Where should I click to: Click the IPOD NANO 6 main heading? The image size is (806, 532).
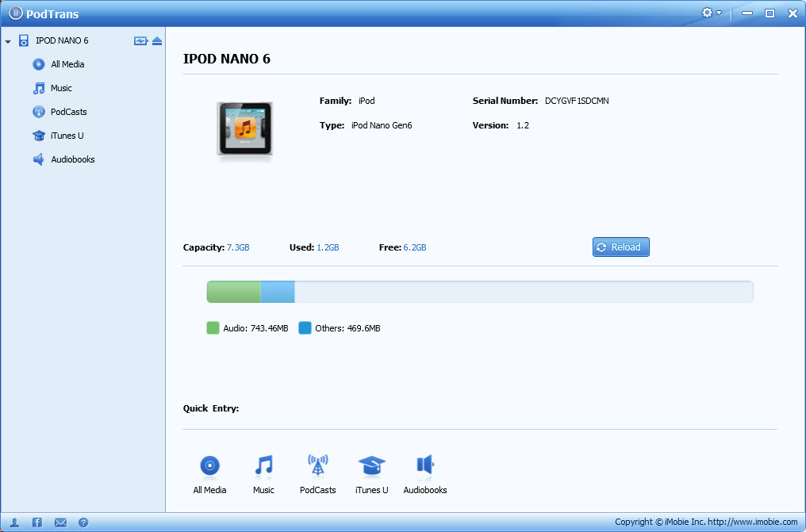tap(227, 59)
